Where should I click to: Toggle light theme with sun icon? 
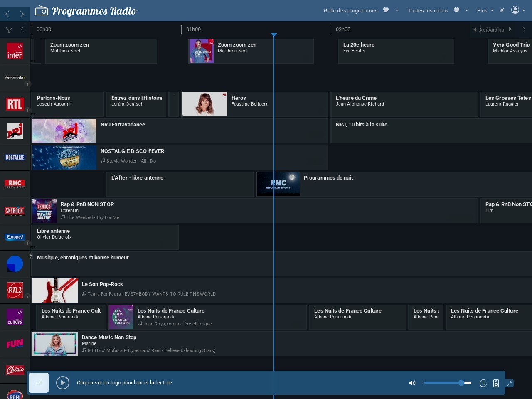coord(502,10)
